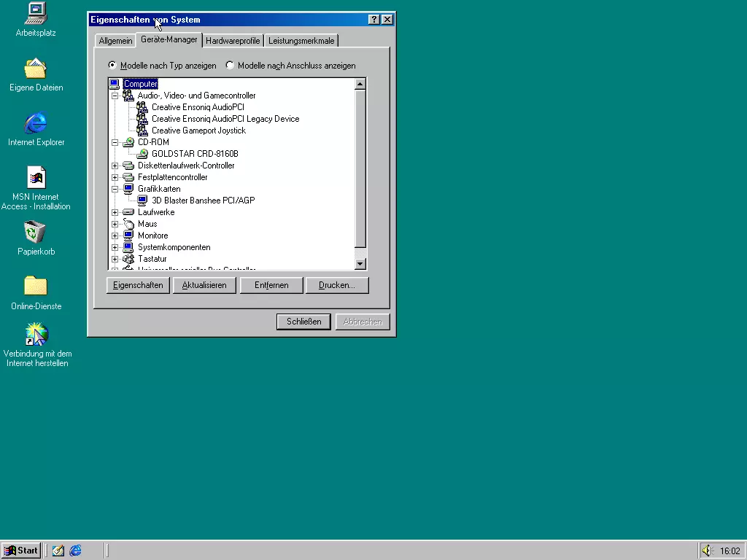Image resolution: width=747 pixels, height=560 pixels.
Task: Select the 3D Blaster Banshee PCI/AGP entry
Action: click(203, 201)
